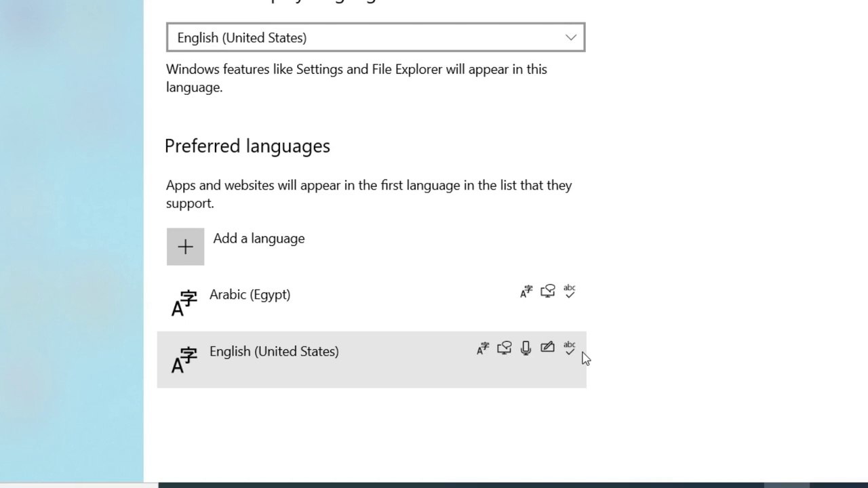Click the microphone speech recognition icon for English
The image size is (868, 488).
(526, 348)
